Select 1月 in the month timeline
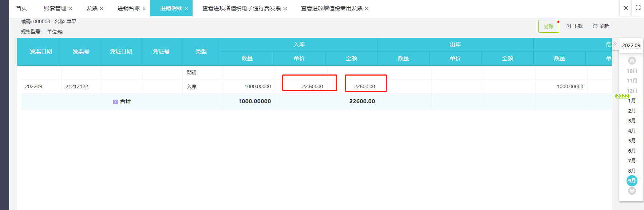Image resolution: width=644 pixels, height=210 pixels. click(632, 101)
